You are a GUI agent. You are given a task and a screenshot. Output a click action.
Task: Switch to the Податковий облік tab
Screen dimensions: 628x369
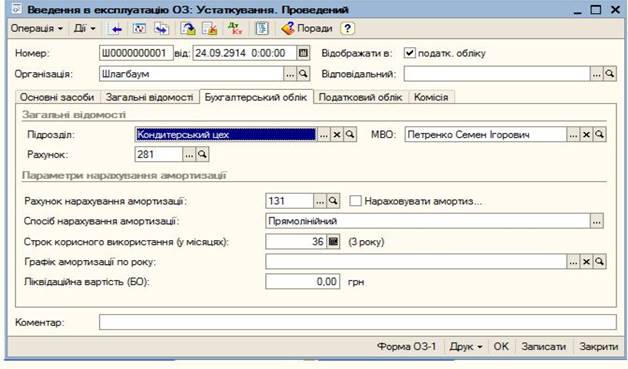tap(360, 97)
